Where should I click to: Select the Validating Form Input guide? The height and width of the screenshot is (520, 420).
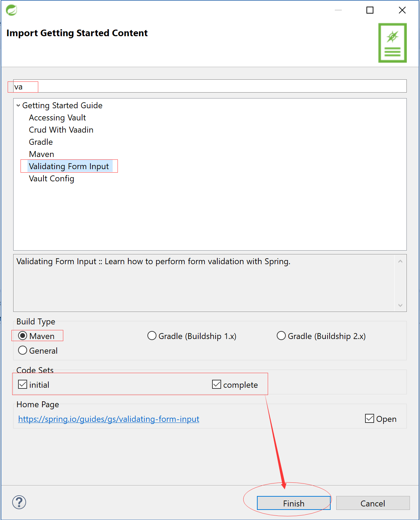pyautogui.click(x=69, y=166)
